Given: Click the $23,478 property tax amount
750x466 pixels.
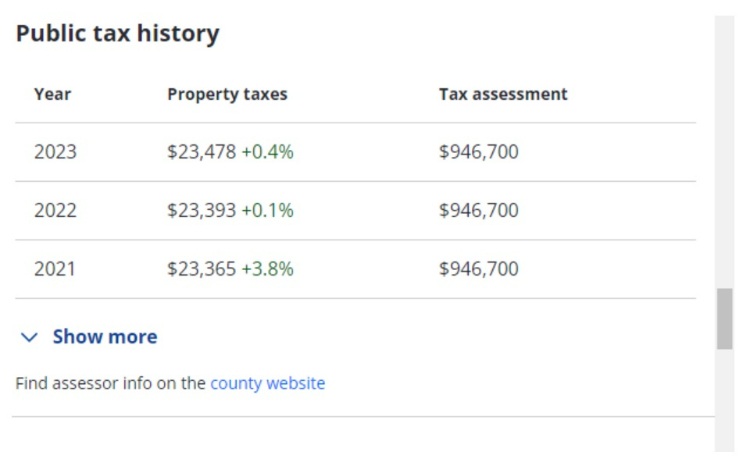Looking at the screenshot, I should click(x=201, y=153).
